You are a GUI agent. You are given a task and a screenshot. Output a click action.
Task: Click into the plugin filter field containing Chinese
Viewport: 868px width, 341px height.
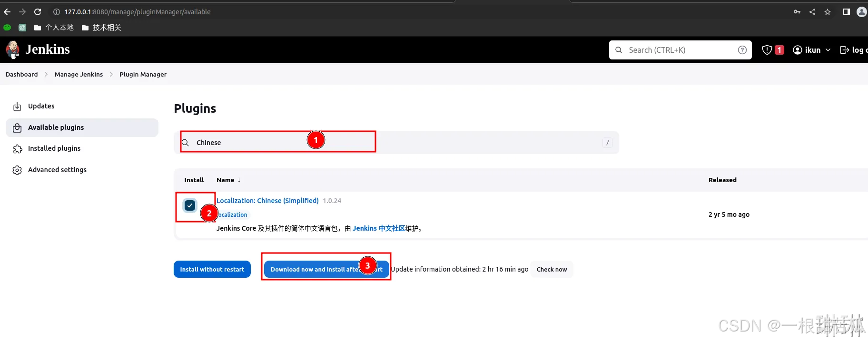[396, 143]
